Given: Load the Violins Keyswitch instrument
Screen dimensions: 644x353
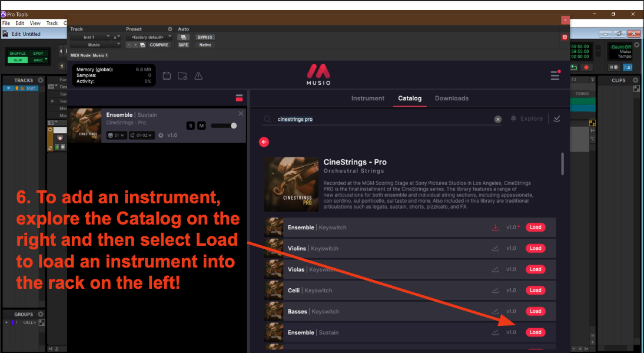Looking at the screenshot, I should tap(535, 248).
